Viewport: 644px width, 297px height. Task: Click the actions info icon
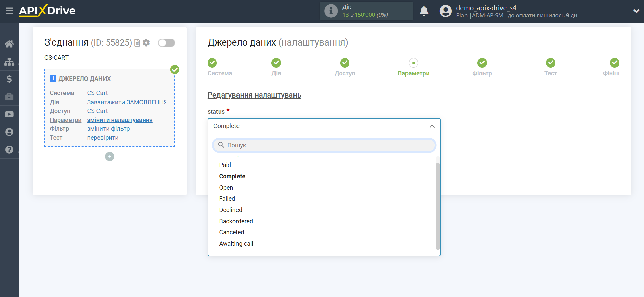[331, 11]
